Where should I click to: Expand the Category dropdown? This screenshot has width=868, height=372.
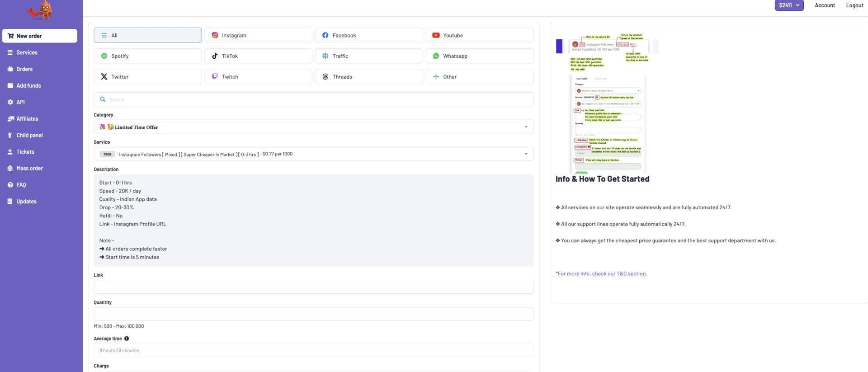pos(313,127)
